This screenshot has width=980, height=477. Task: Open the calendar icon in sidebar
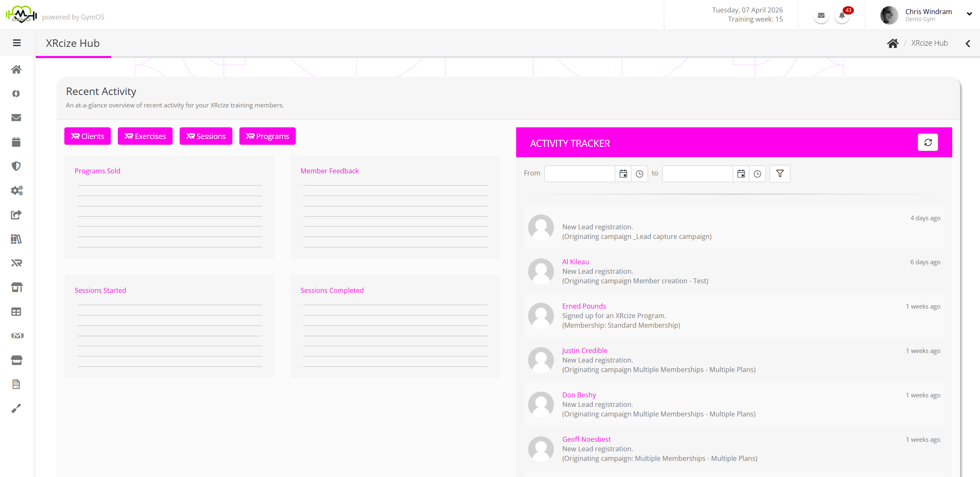coord(16,142)
